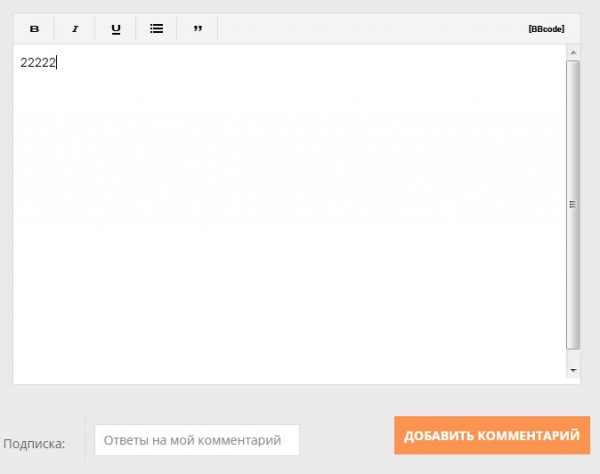Image resolution: width=600 pixels, height=474 pixels.
Task: Toggle underline with the U icon
Action: [x=116, y=29]
